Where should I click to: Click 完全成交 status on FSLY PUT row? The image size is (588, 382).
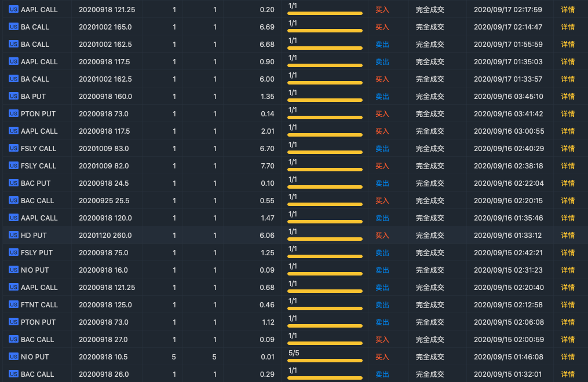(x=430, y=253)
